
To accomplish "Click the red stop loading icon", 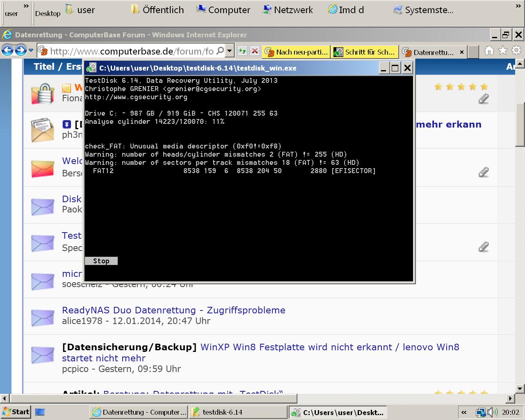I will click(x=255, y=51).
